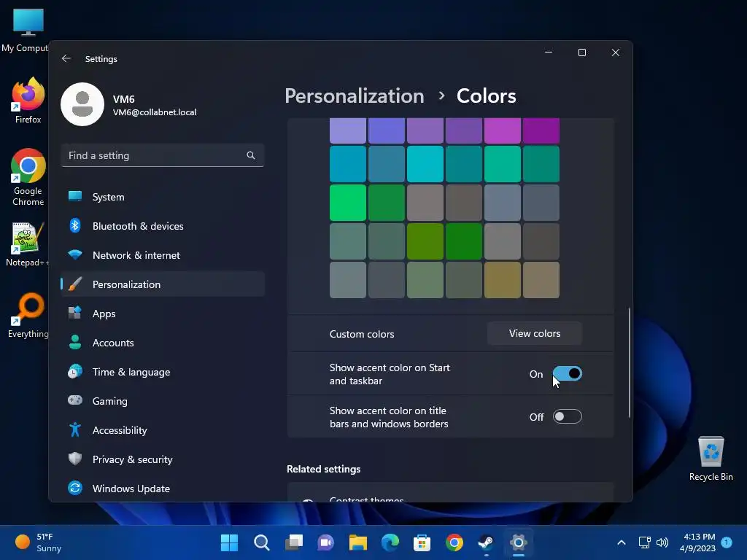Open the Apps settings category
Viewport: 747px width, 560px height.
coord(163,314)
